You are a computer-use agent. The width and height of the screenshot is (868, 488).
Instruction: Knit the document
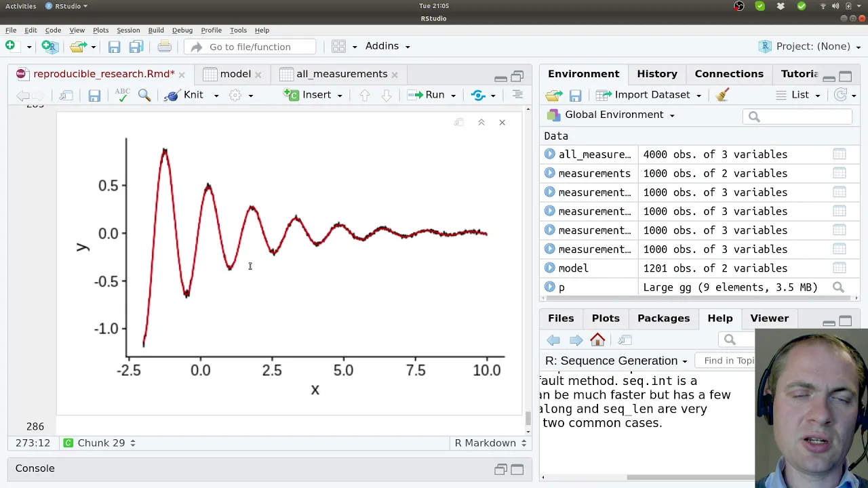184,95
